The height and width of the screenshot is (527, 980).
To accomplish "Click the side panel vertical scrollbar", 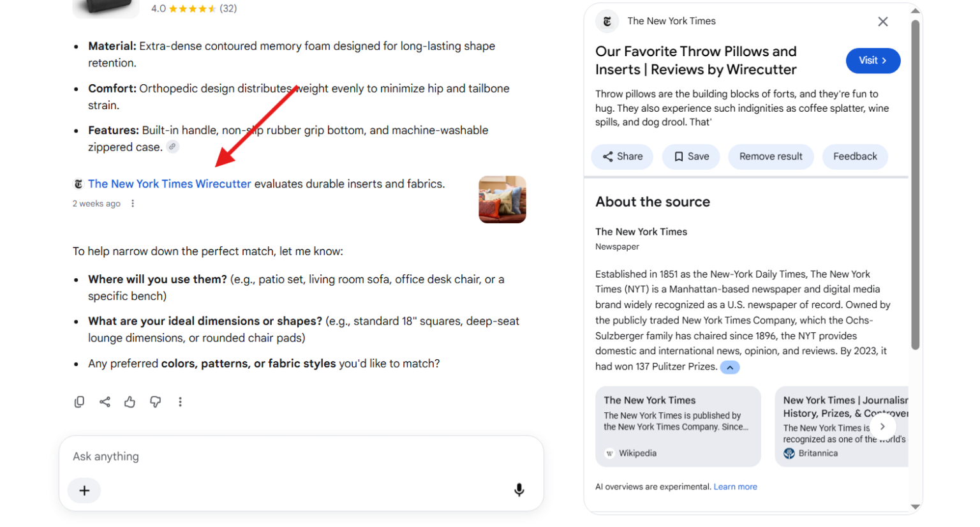I will point(916,185).
